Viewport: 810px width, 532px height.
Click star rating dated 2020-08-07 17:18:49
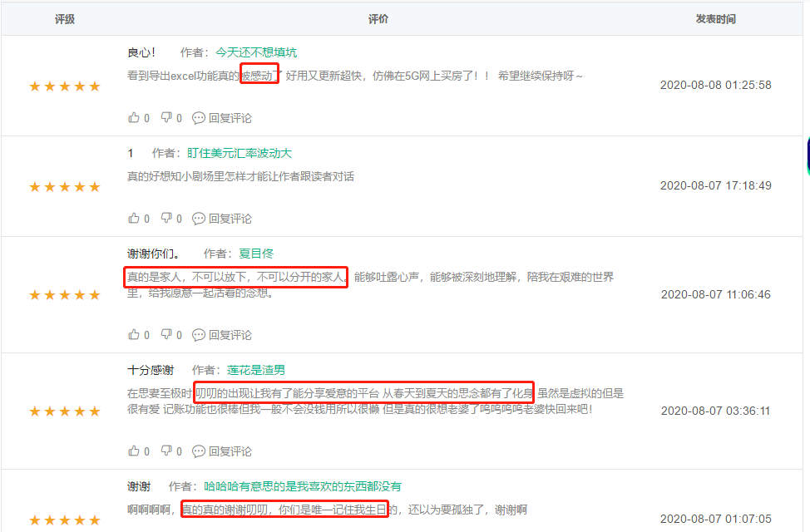click(x=65, y=186)
